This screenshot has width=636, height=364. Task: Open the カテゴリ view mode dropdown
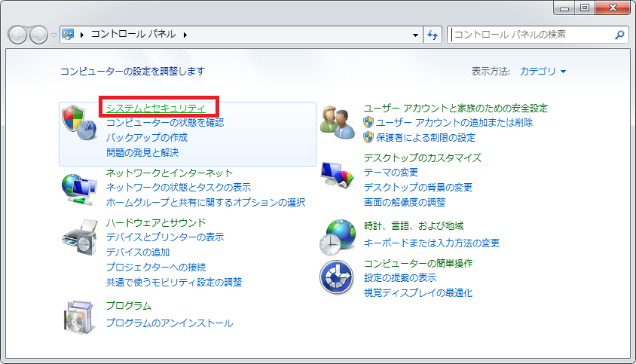click(x=543, y=72)
